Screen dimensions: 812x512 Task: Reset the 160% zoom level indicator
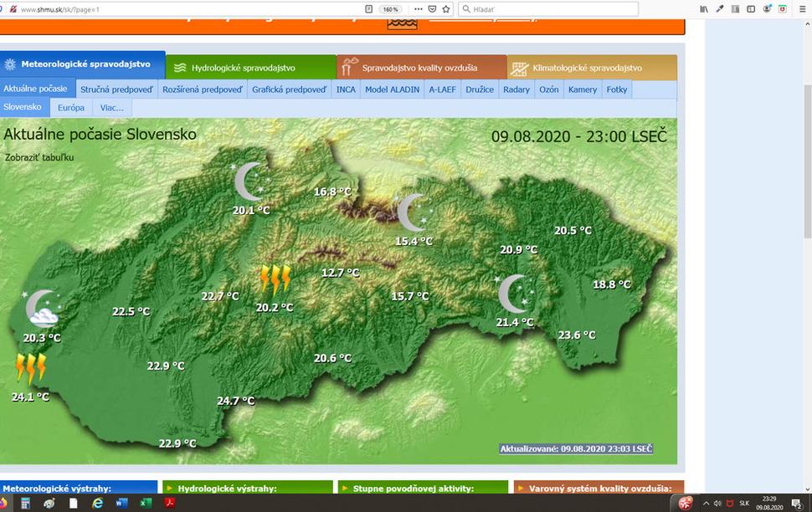[390, 9]
